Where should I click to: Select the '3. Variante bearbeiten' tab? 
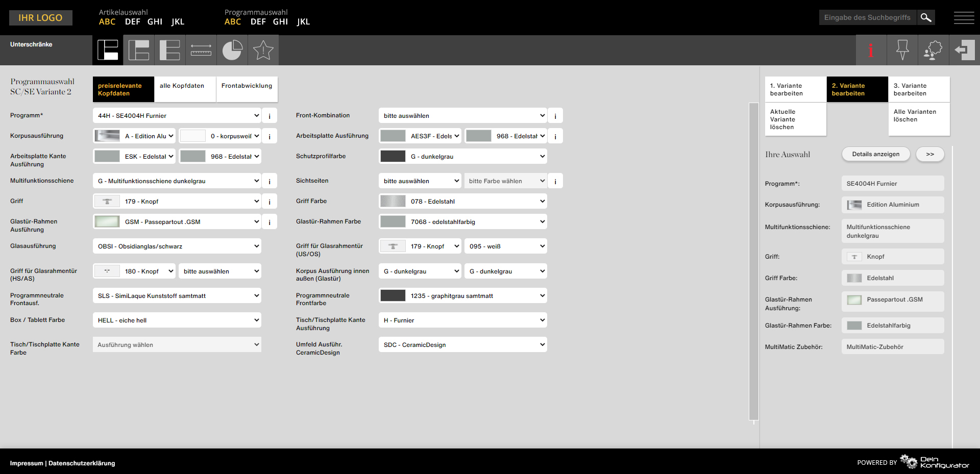[x=919, y=89]
